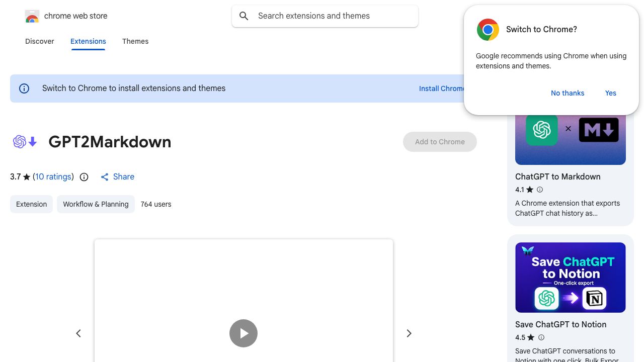Click the Share button
This screenshot has width=644, height=362.
coord(117,177)
